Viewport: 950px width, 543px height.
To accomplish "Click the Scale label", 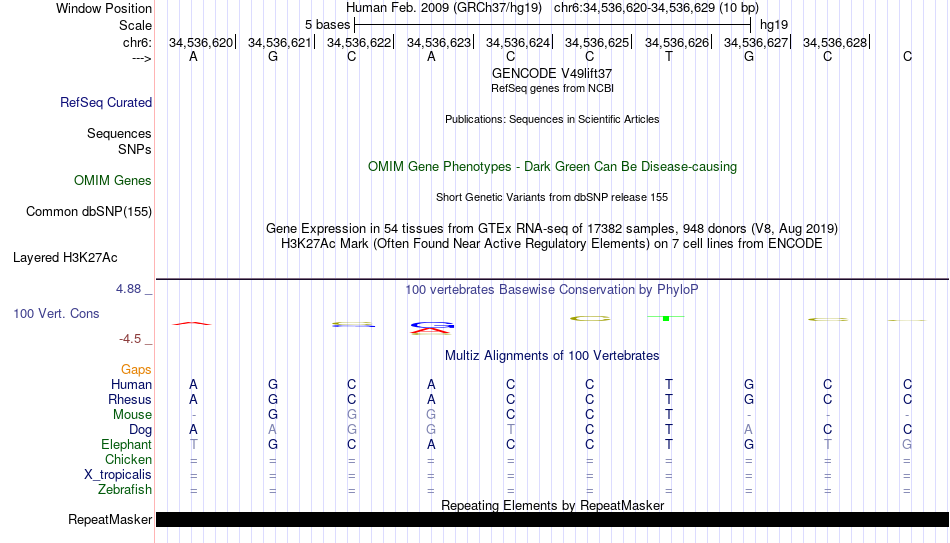I will pyautogui.click(x=136, y=25).
